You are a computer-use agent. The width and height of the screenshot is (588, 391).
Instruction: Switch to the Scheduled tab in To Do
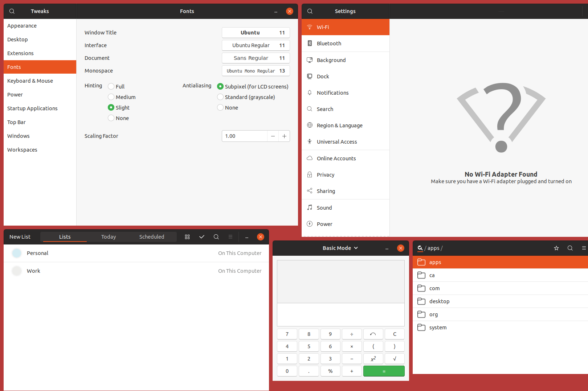(152, 237)
